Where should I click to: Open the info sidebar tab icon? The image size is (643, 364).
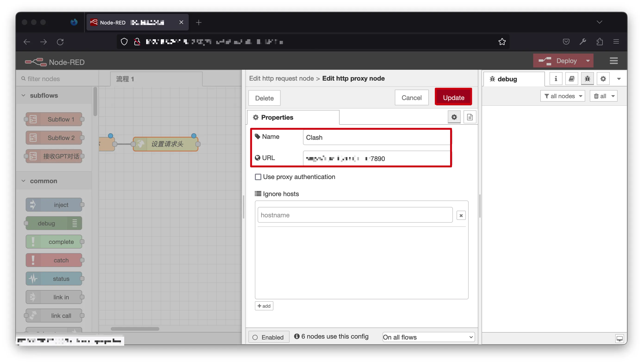pyautogui.click(x=556, y=79)
